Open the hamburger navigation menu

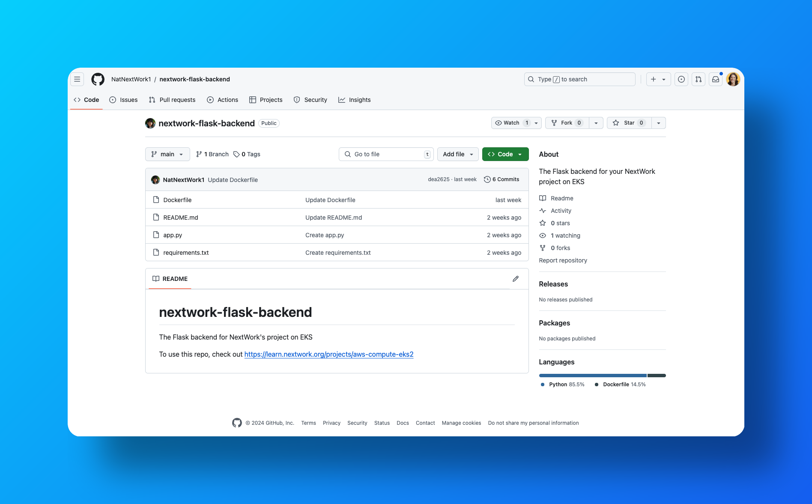[77, 79]
